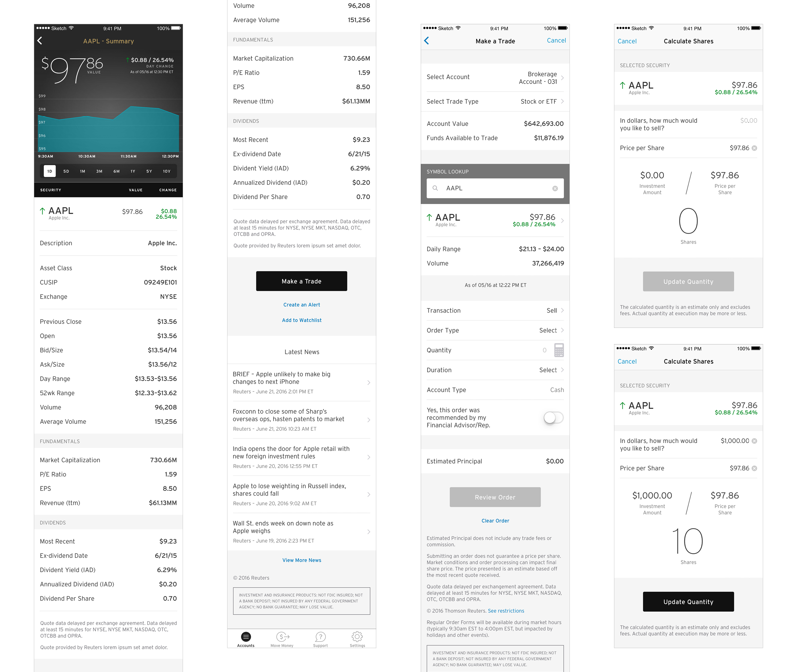Click the AAPL teal price chart

(108, 129)
